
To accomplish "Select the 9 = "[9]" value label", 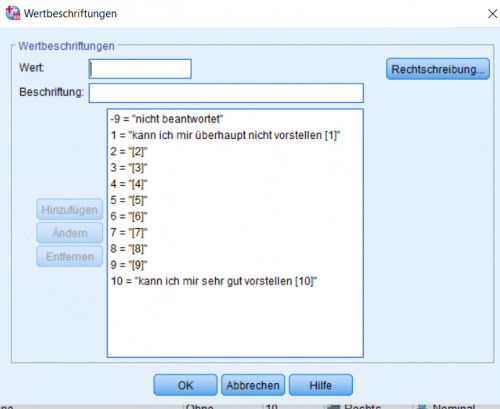I will [x=129, y=265].
